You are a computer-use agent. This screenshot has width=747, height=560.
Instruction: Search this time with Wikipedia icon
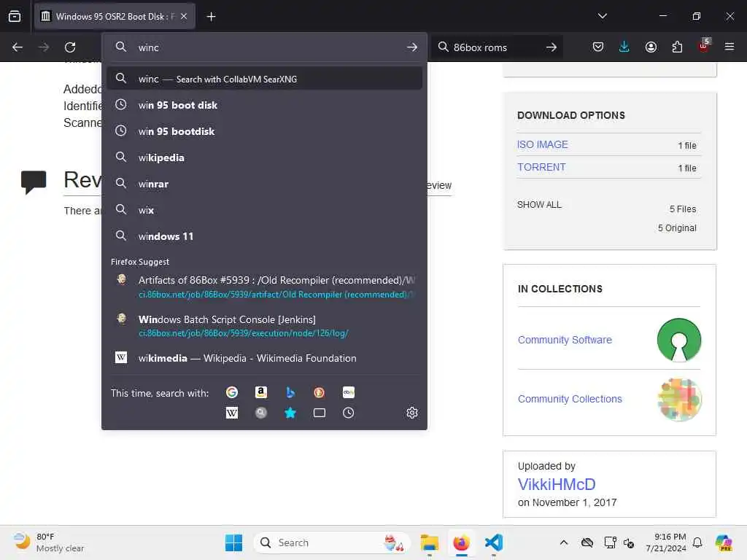[232, 413]
